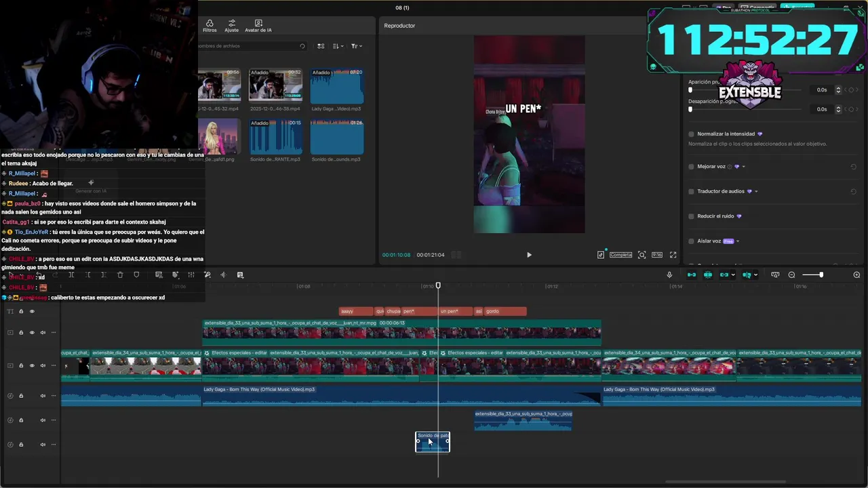Click the timeline playhead marker
Viewport: 868px width, 488px height.
click(x=438, y=285)
